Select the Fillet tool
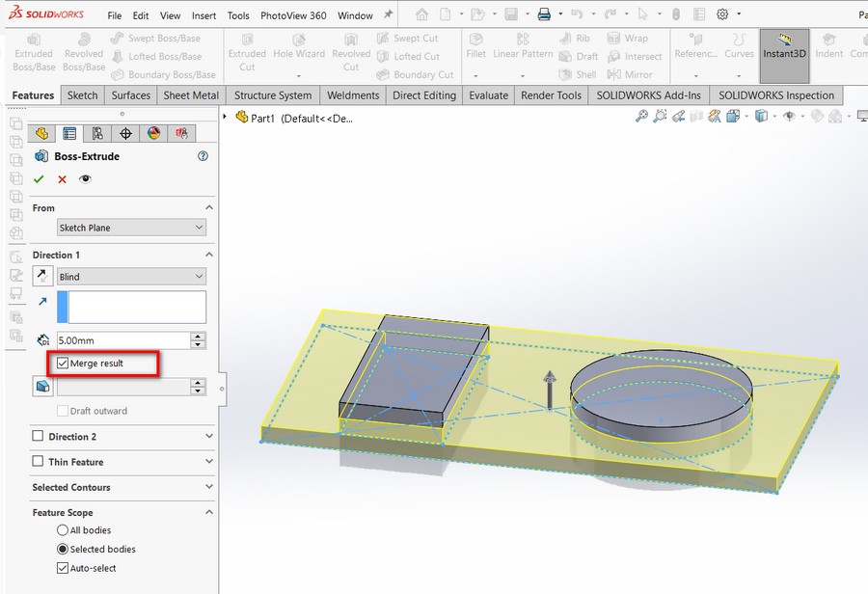Image resolution: width=868 pixels, height=594 pixels. tap(475, 47)
